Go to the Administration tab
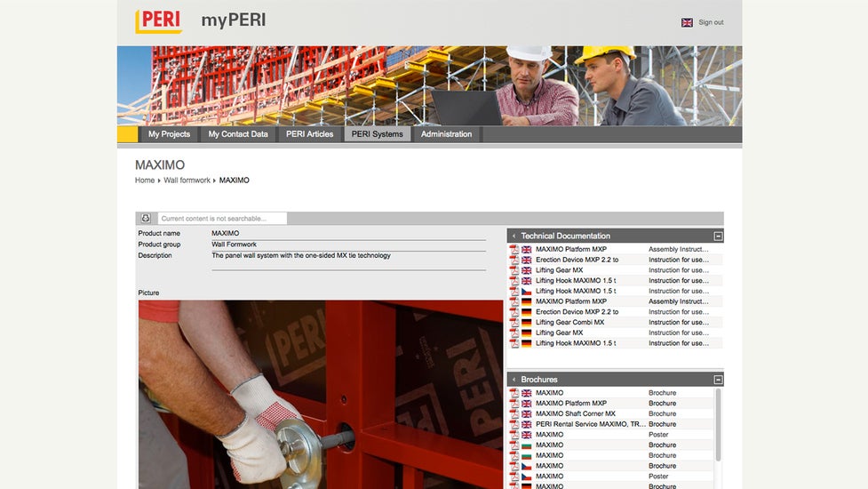Image resolution: width=868 pixels, height=489 pixels. tap(446, 134)
